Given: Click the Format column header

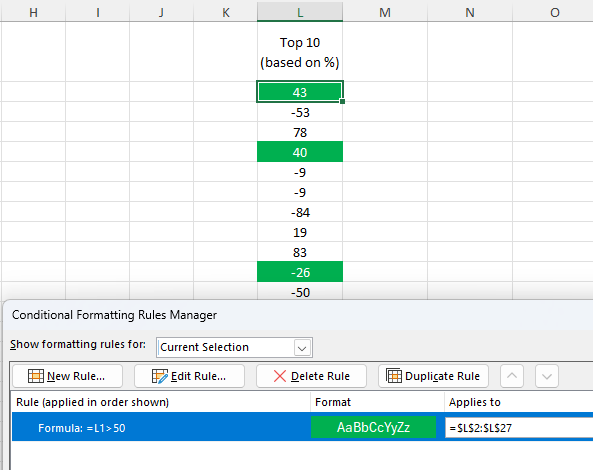Looking at the screenshot, I should click(x=377, y=402).
